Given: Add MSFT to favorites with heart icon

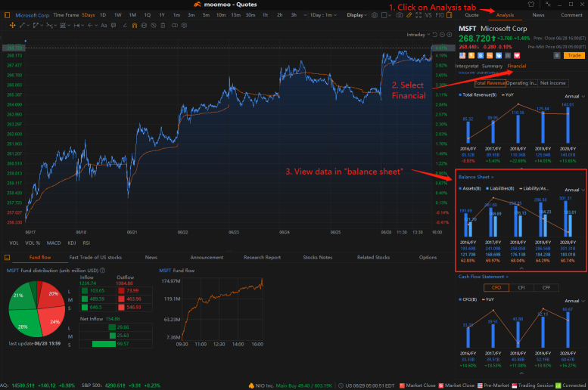Looking at the screenshot, I should pos(517,55).
